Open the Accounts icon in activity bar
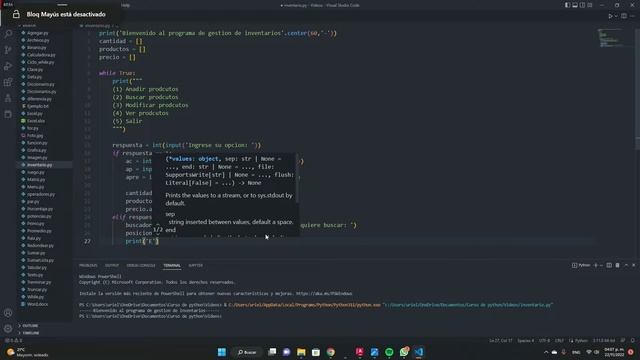Screen dimensions: 640x360 pyautogui.click(x=8, y=313)
